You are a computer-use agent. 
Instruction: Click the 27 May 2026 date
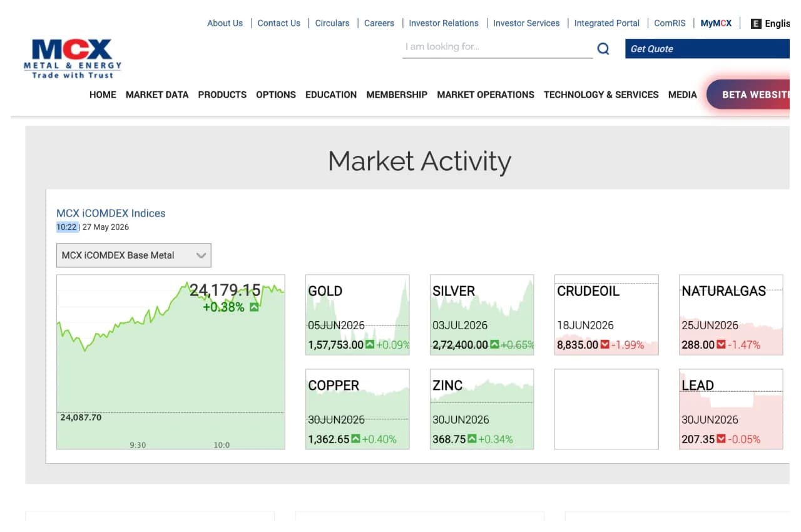pyautogui.click(x=106, y=227)
